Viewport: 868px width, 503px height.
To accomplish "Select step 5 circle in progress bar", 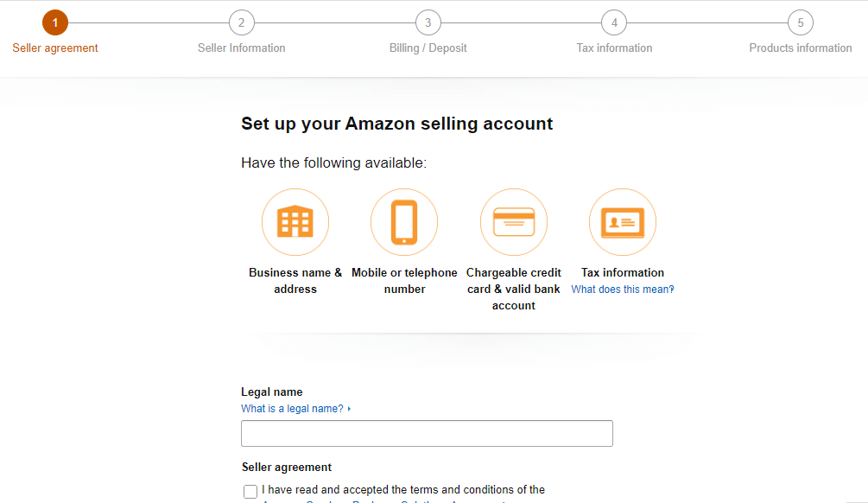I will click(x=801, y=22).
